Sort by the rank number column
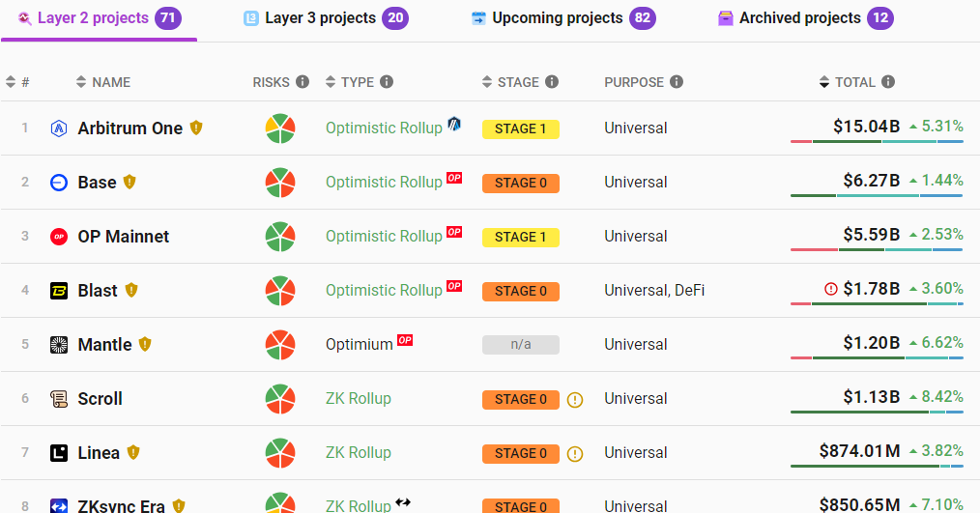The image size is (980, 513). [17, 82]
